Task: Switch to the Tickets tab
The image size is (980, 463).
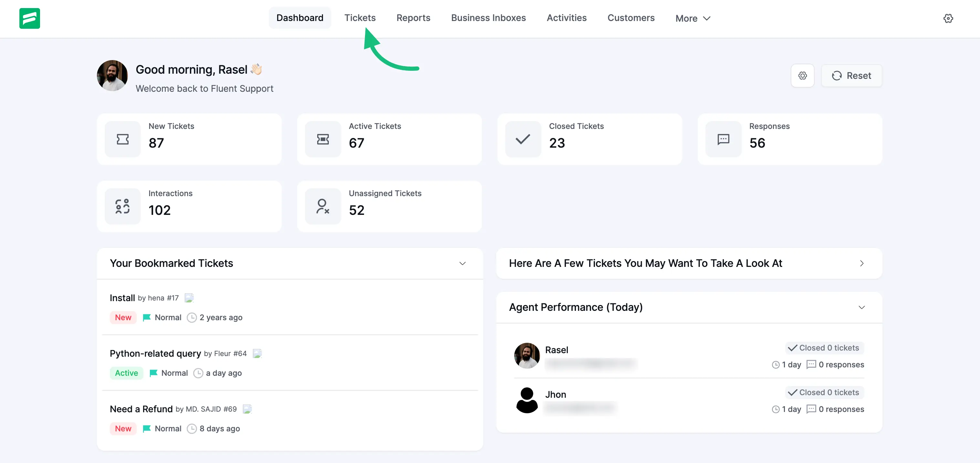Action: [x=360, y=17]
